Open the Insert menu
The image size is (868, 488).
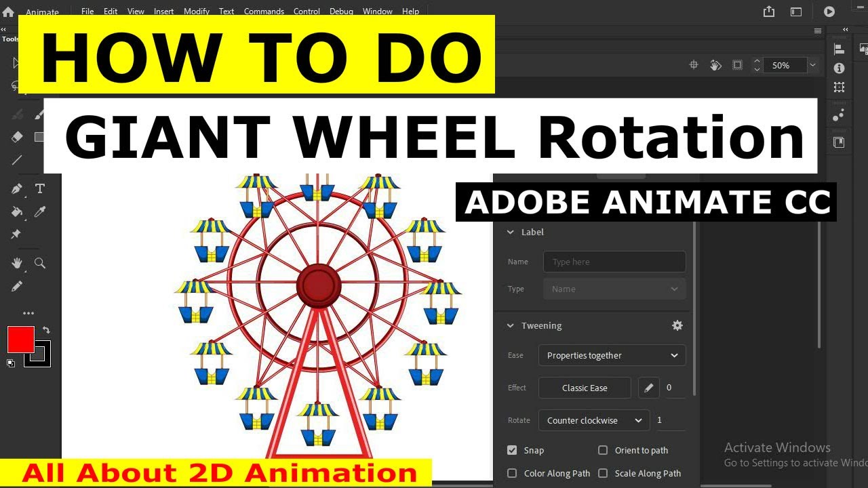163,12
